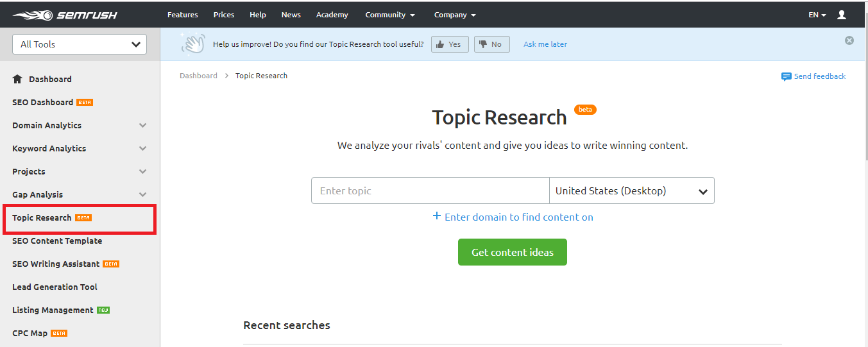868x347 pixels.
Task: Click Ask me later link
Action: click(x=545, y=44)
